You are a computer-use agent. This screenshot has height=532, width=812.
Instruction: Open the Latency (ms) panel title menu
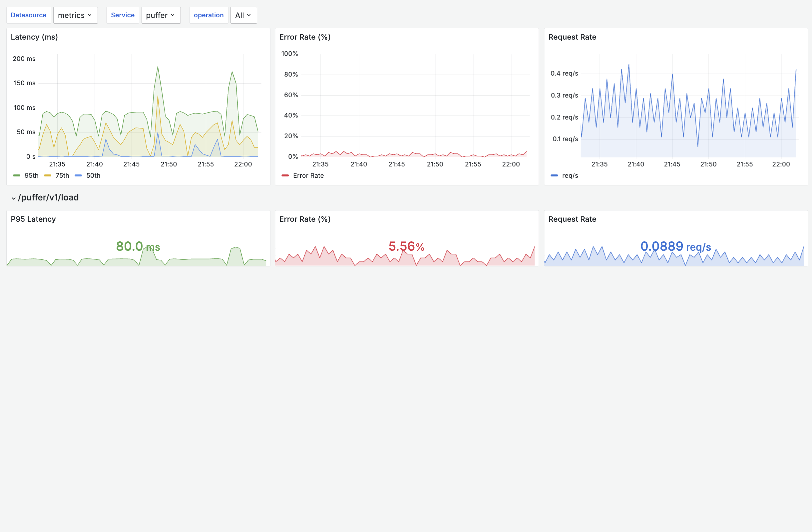pos(34,37)
